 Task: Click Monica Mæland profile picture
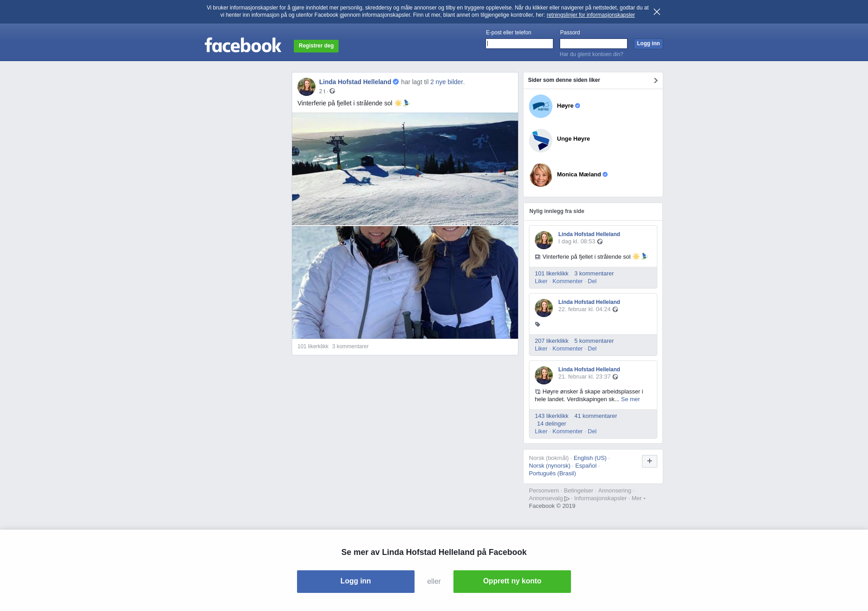click(x=541, y=175)
